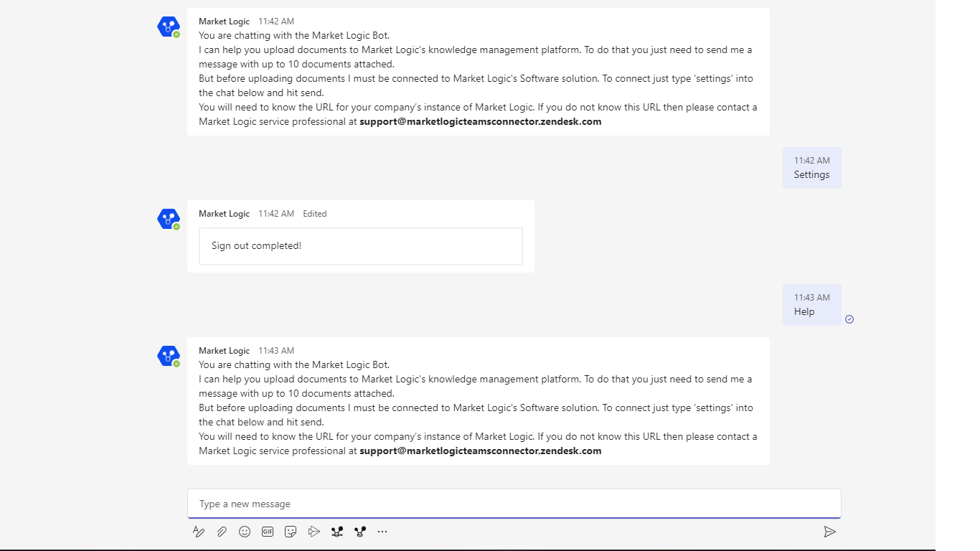Attach a file with the paperclip icon

coord(222,532)
